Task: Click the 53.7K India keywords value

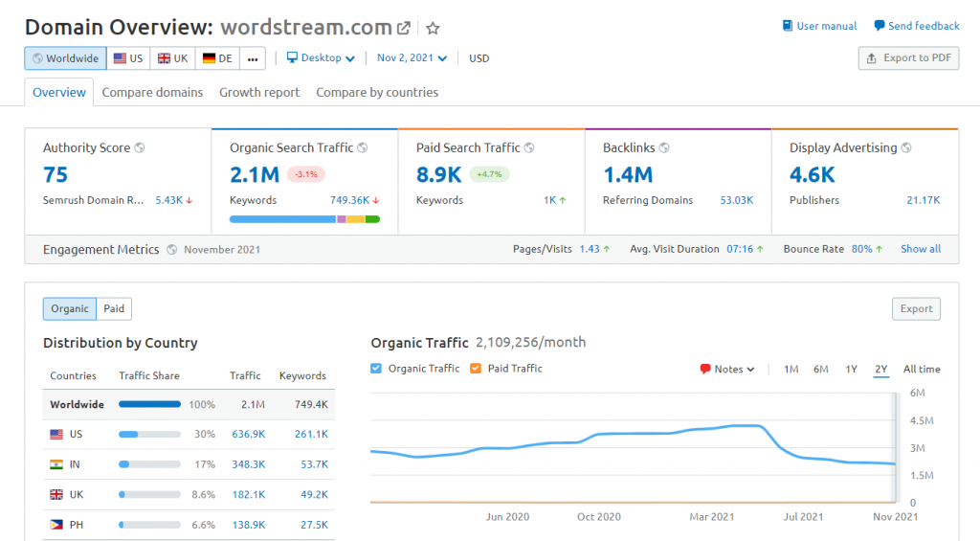Action: (314, 464)
